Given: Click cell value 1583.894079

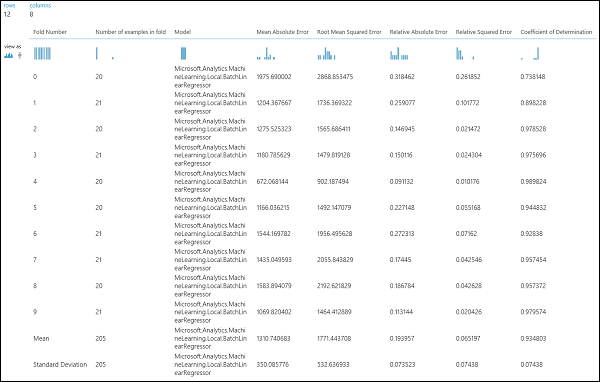Looking at the screenshot, I should coord(274,286).
